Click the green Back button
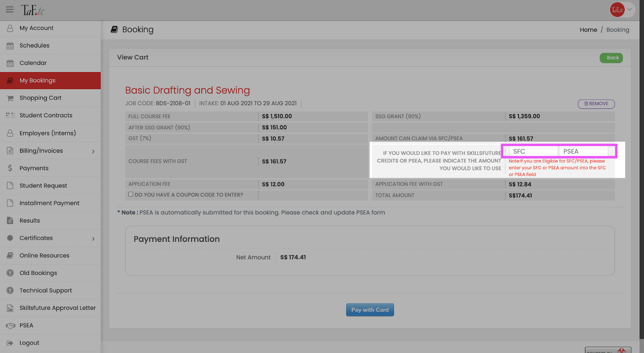Image resolution: width=644 pixels, height=353 pixels. (x=611, y=58)
